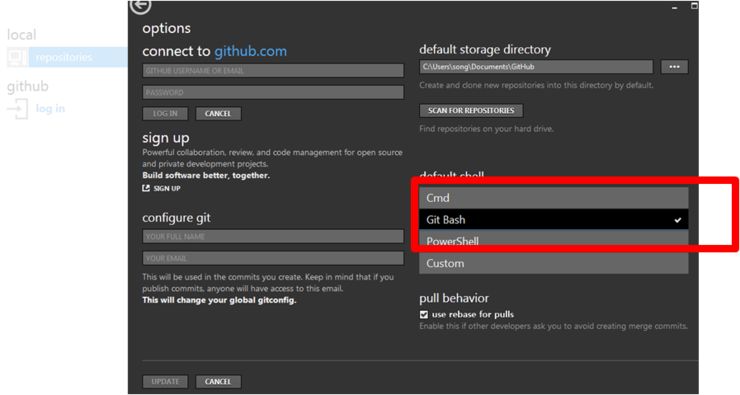740x395 pixels.
Task: Pick the Custom shell option
Action: [554, 263]
